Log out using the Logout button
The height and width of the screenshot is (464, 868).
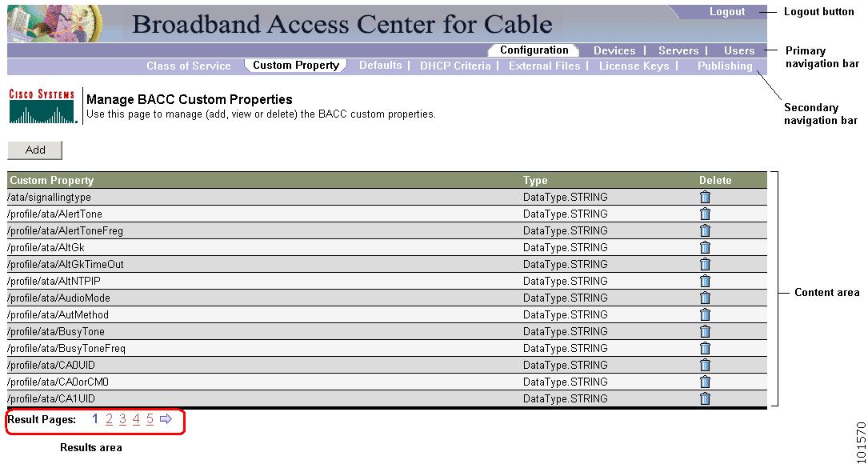click(726, 12)
